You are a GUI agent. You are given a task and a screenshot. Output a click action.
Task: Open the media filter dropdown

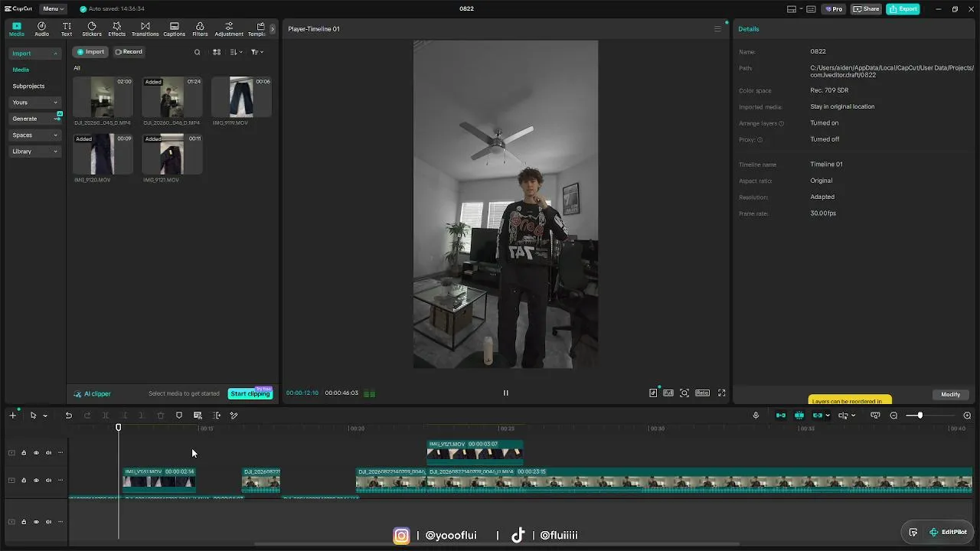(256, 52)
